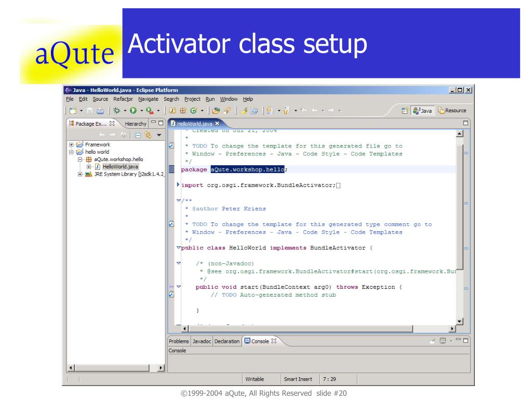The width and height of the screenshot is (532, 399).
Task: Open the New wizard dropdown arrow
Action: coord(81,111)
